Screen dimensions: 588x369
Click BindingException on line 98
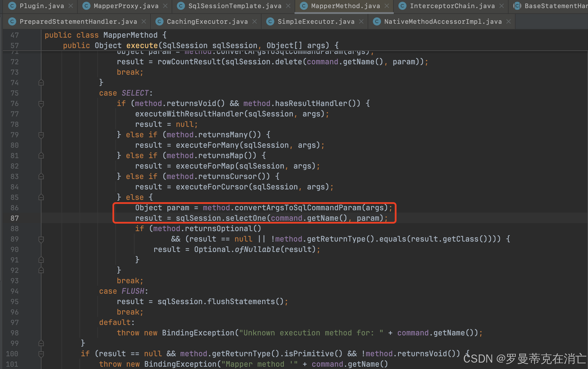pos(198,333)
